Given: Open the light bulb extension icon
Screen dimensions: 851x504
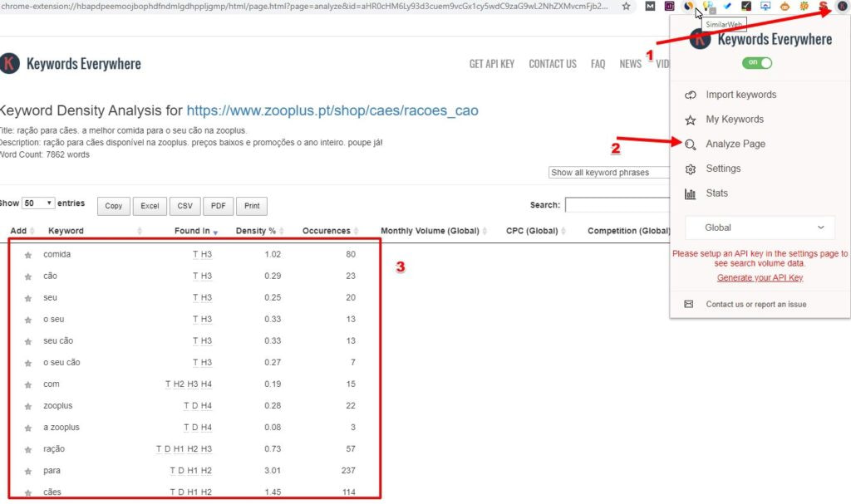Looking at the screenshot, I should [708, 7].
